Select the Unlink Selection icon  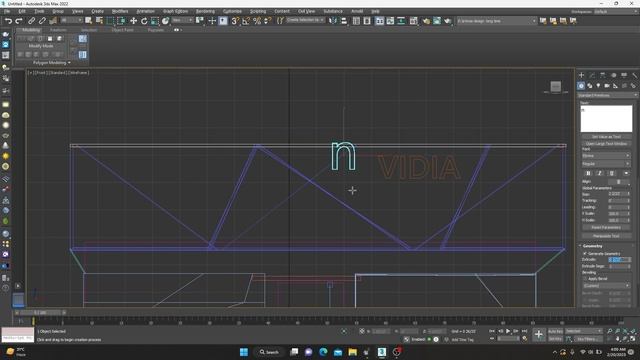pos(42,21)
